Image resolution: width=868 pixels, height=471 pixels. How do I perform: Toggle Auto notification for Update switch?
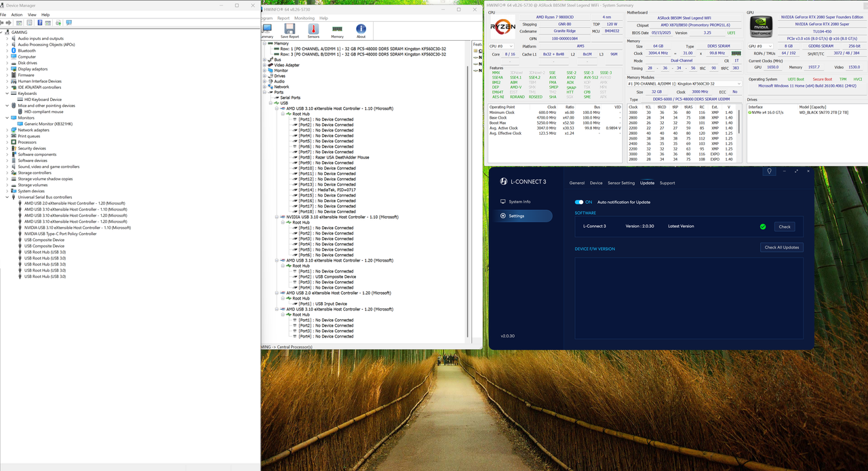[579, 202]
